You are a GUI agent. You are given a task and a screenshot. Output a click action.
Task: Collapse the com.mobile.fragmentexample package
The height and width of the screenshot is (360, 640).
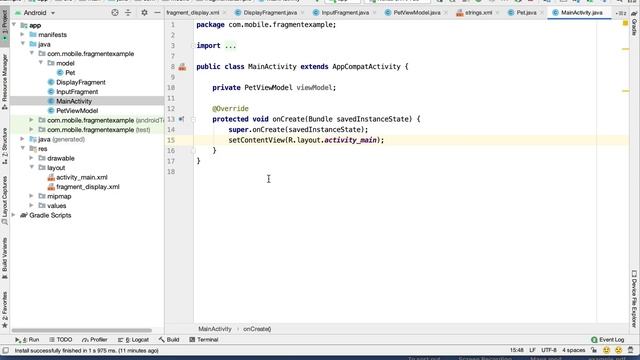coord(31,53)
